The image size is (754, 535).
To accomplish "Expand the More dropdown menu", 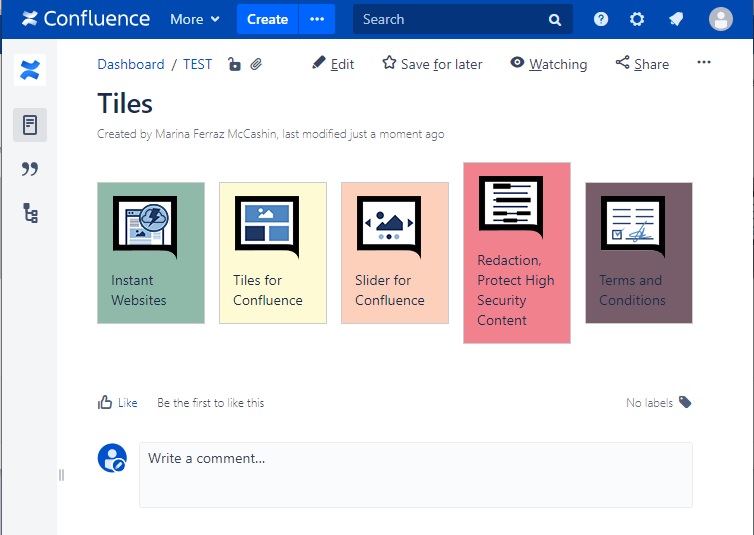I will click(x=194, y=19).
